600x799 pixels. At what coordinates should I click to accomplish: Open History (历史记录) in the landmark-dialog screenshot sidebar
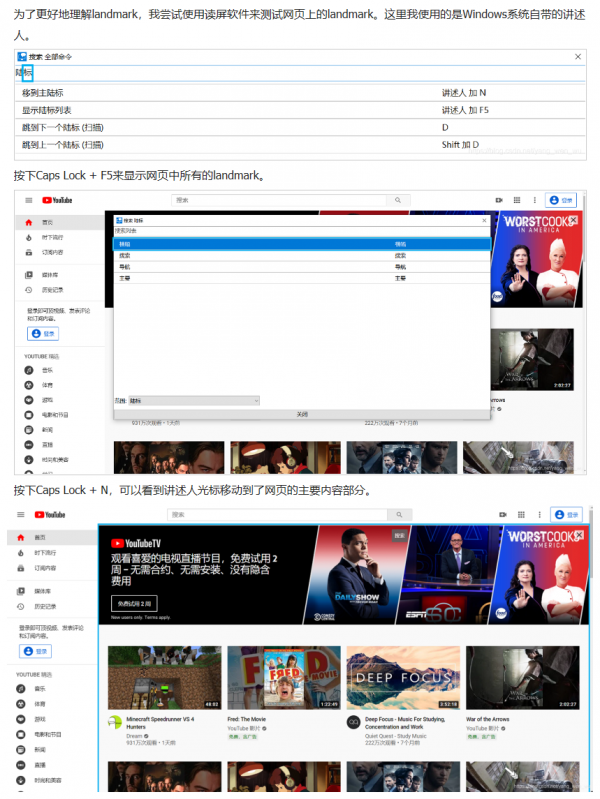tap(60, 290)
